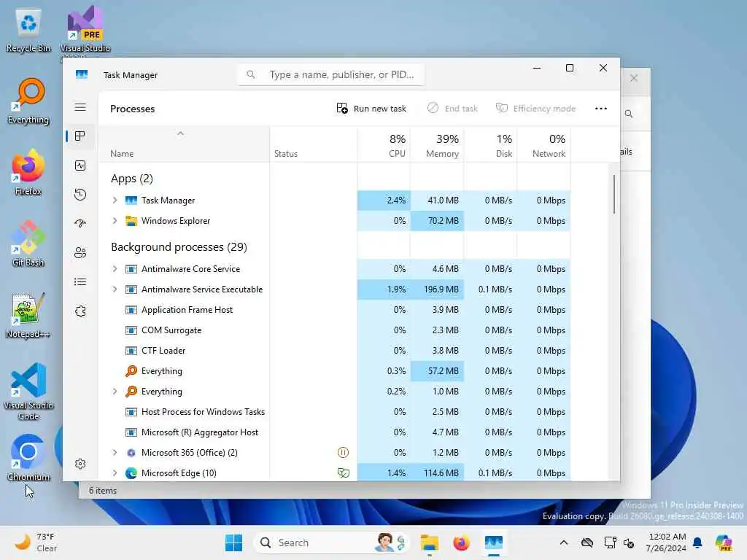Open the Recycle Bin desktop icon
Viewport: 747px width, 560px height.
(x=28, y=29)
